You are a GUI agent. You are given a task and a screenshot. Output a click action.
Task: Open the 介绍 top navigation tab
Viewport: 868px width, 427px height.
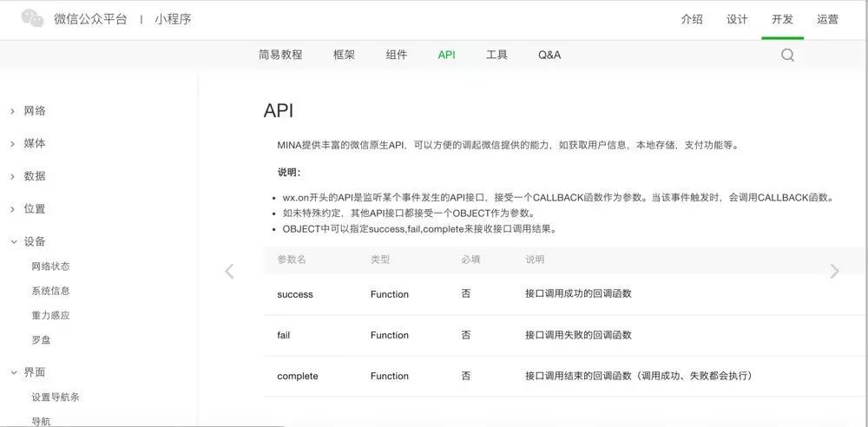point(692,19)
